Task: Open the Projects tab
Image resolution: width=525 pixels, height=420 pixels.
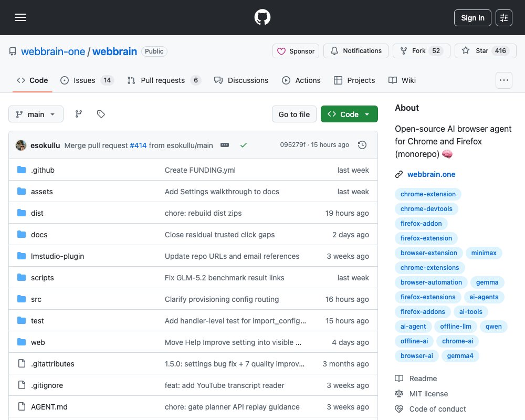Action: click(354, 80)
